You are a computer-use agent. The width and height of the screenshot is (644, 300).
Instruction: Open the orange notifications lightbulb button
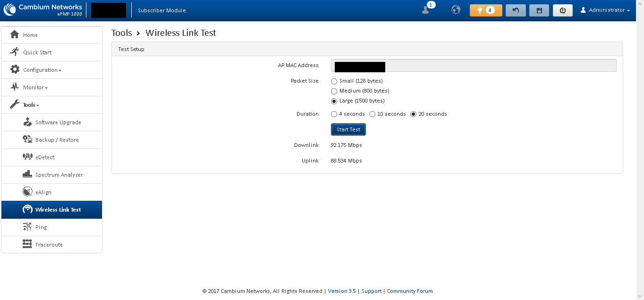pyautogui.click(x=486, y=10)
